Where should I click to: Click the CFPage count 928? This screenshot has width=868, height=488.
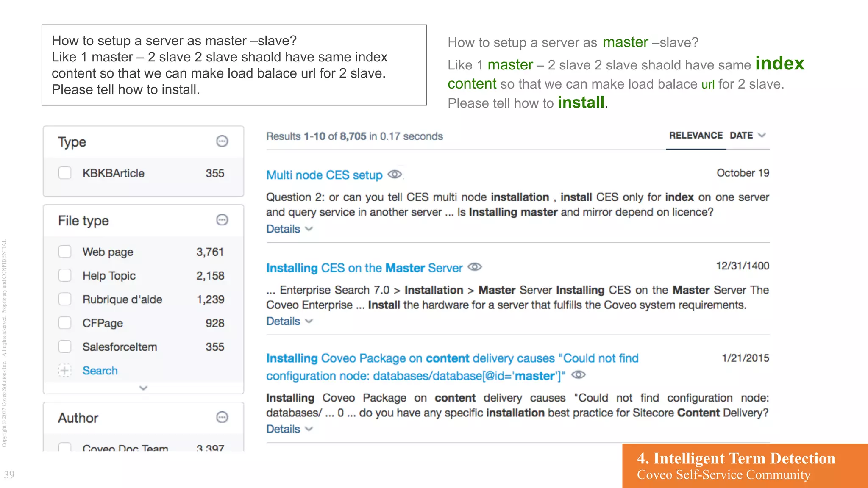pos(215,323)
